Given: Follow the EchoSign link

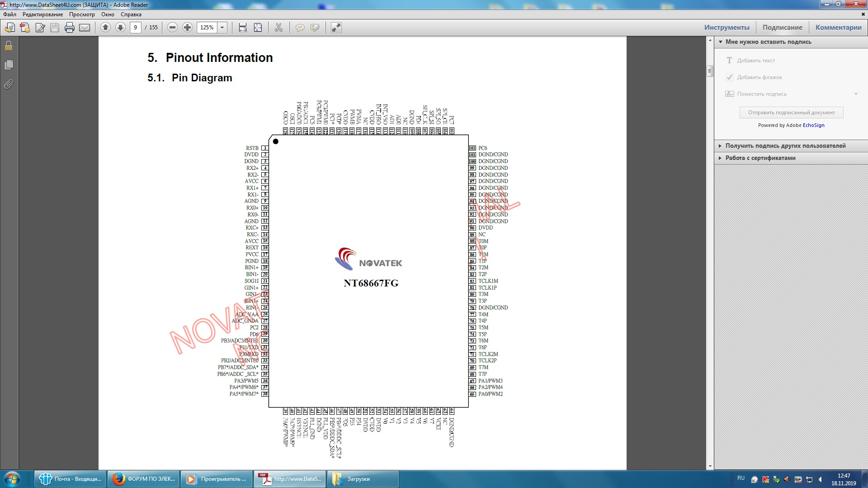Looking at the screenshot, I should click(814, 126).
